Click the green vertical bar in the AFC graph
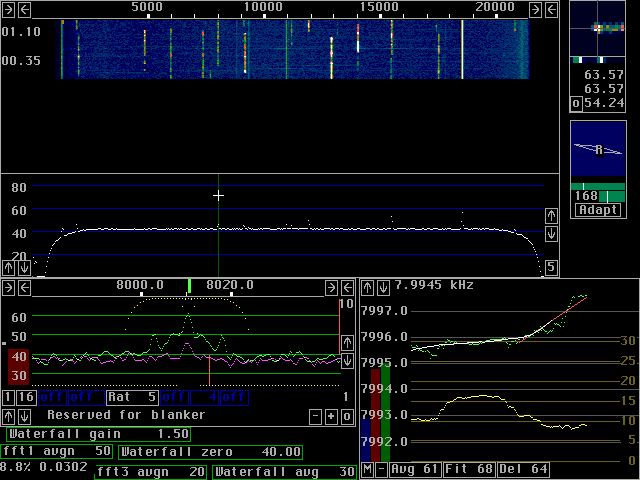Viewport: 640px width, 480px height. point(385,412)
